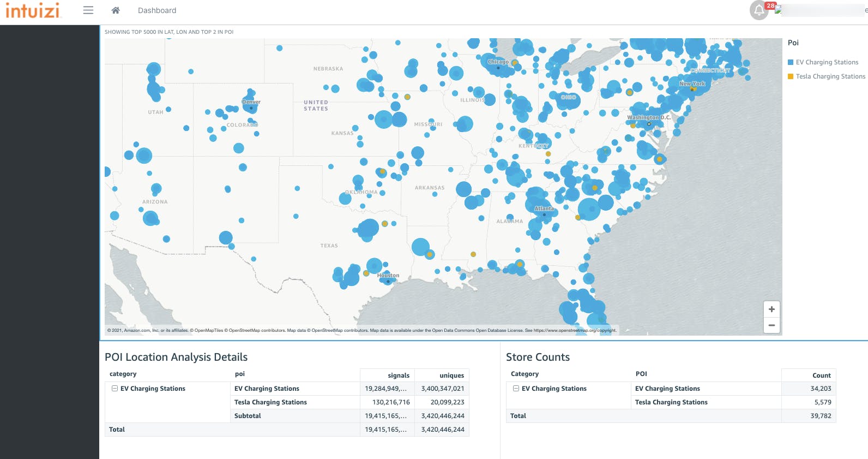Collapse EV Charging Stations row in POI details
Screen dimensions: 868x459
pyautogui.click(x=114, y=389)
